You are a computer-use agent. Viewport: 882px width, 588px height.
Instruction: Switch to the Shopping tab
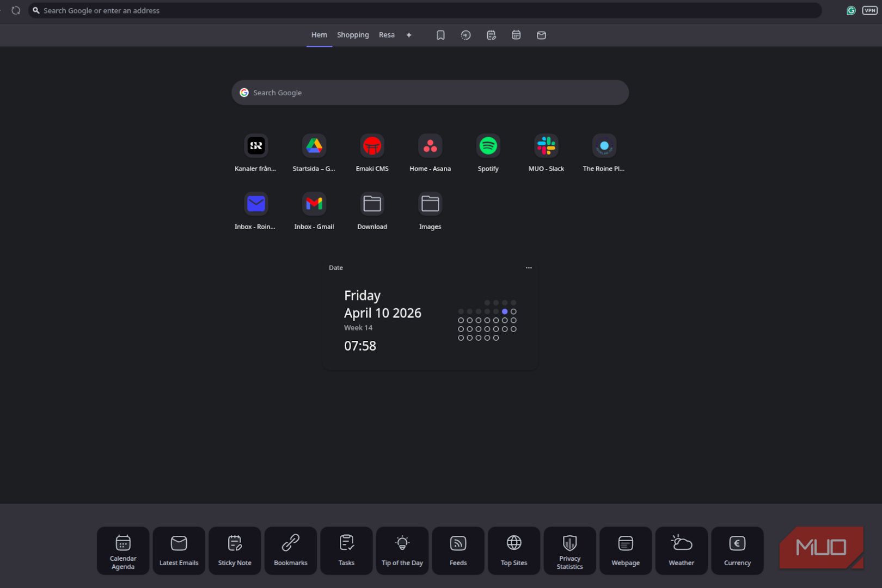click(353, 35)
